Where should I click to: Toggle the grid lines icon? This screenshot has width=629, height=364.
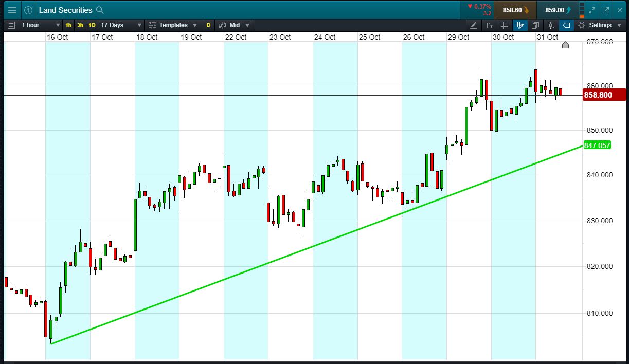(505, 25)
